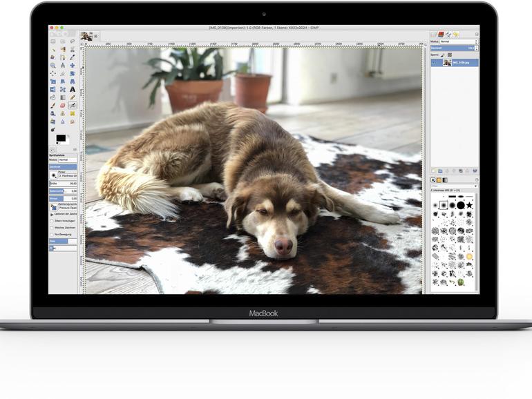This screenshot has width=532, height=399.
Task: Enable the 'Zittern hinzufügen' checkbox
Action: click(52, 221)
